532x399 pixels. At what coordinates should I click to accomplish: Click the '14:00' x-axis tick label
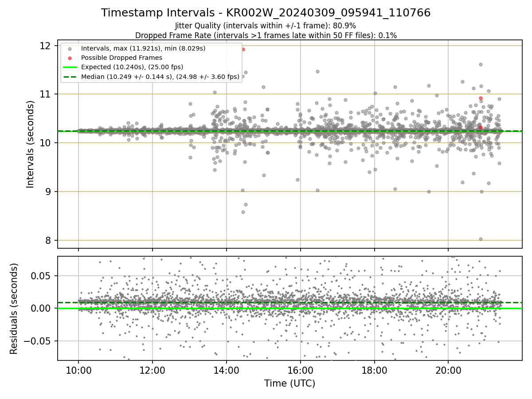tap(227, 370)
